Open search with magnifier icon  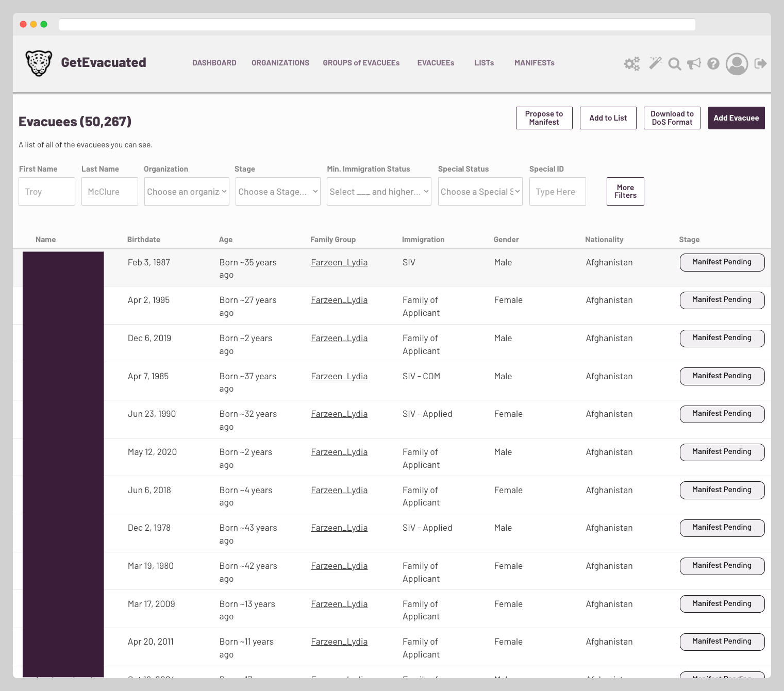(x=675, y=64)
